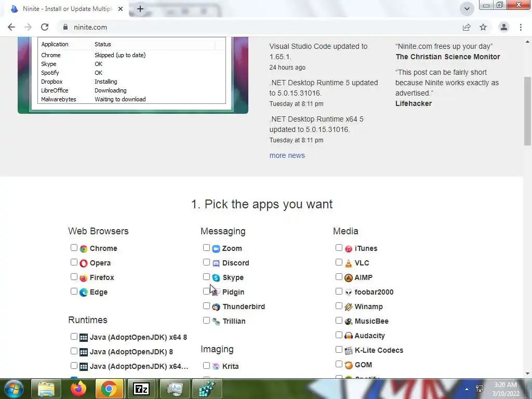
Task: Click The Christian Science Monitor text
Action: pos(448,57)
